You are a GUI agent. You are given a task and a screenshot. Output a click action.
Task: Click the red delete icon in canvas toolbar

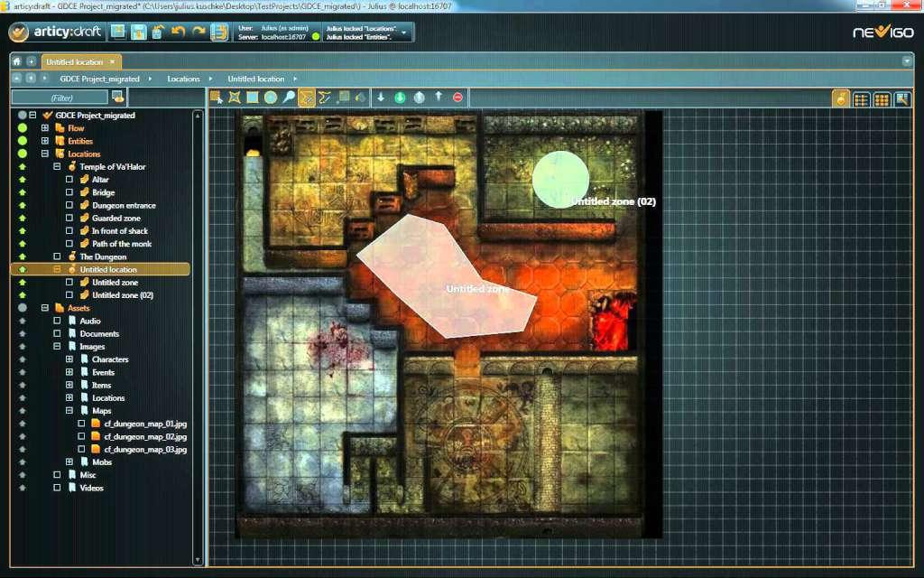pos(457,98)
